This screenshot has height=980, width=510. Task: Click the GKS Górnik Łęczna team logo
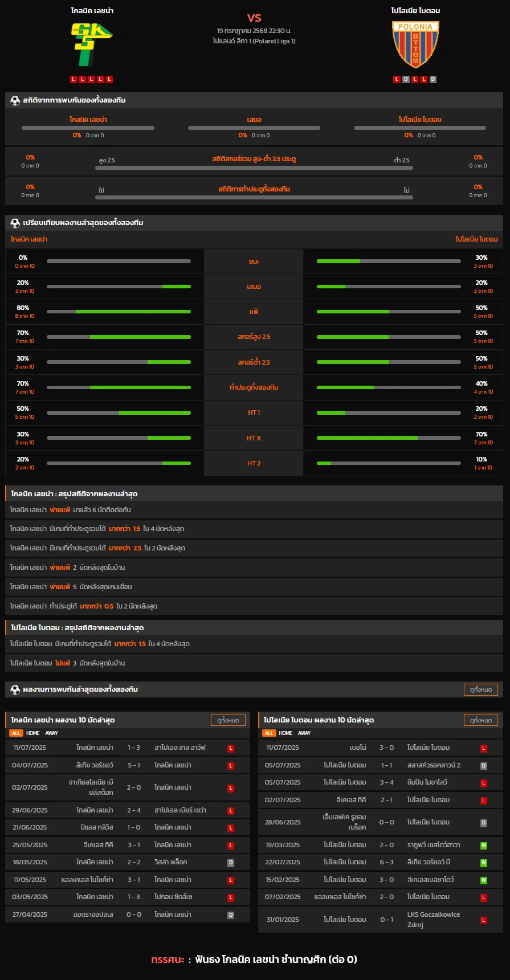[x=91, y=44]
